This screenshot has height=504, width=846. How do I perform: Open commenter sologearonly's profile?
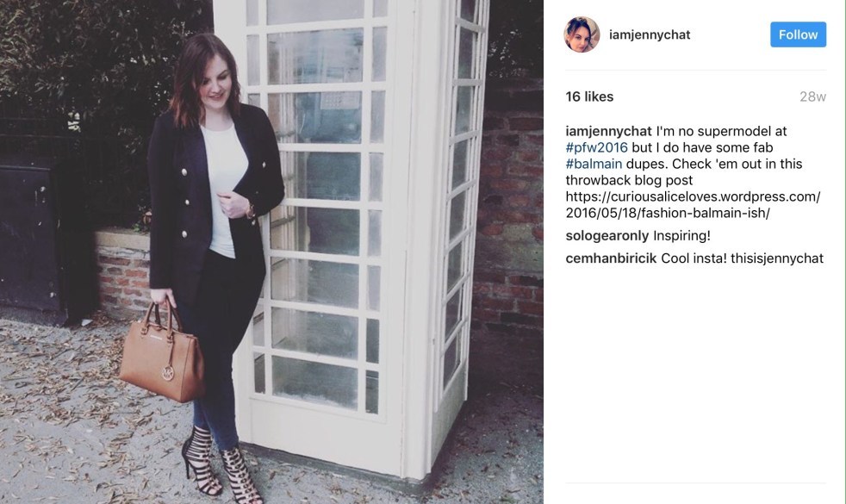(607, 236)
